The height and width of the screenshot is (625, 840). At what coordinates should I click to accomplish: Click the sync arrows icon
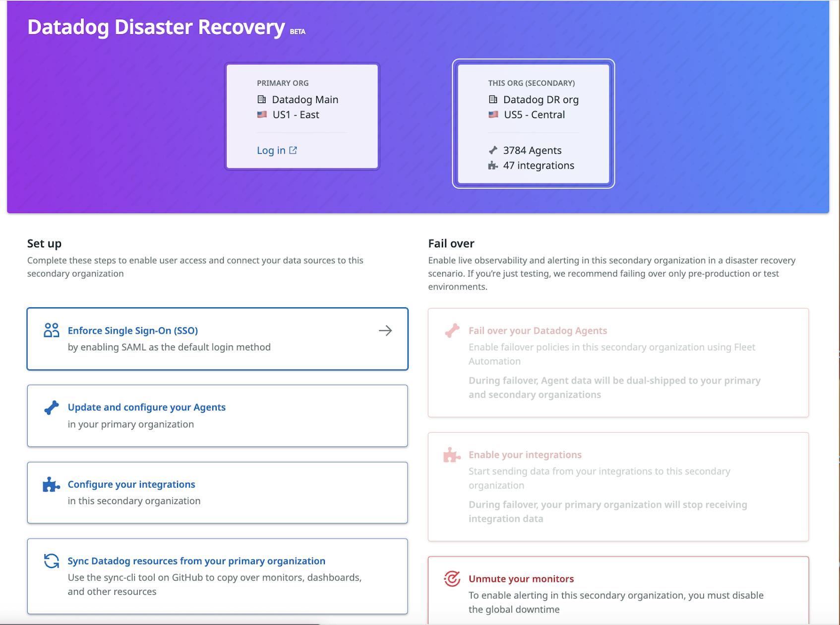52,561
